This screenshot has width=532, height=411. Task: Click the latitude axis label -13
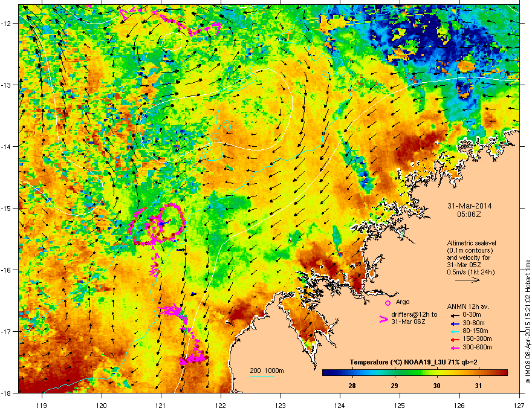7,85
